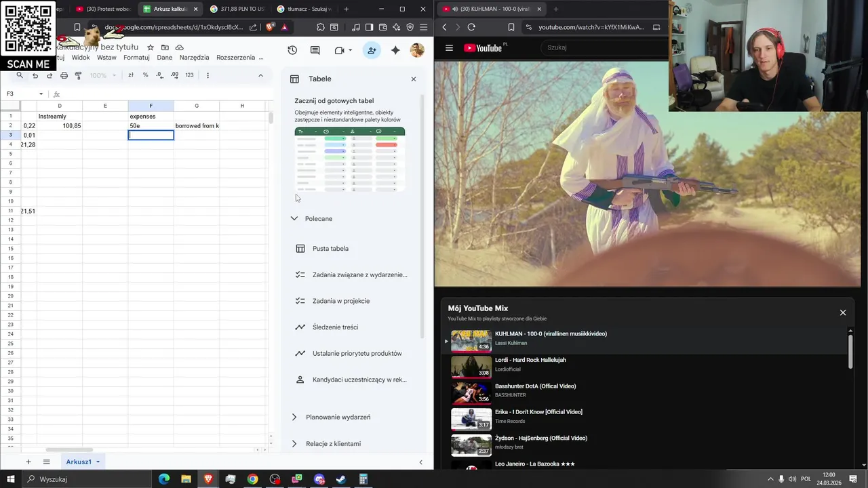Print the spreadsheet

tap(64, 75)
